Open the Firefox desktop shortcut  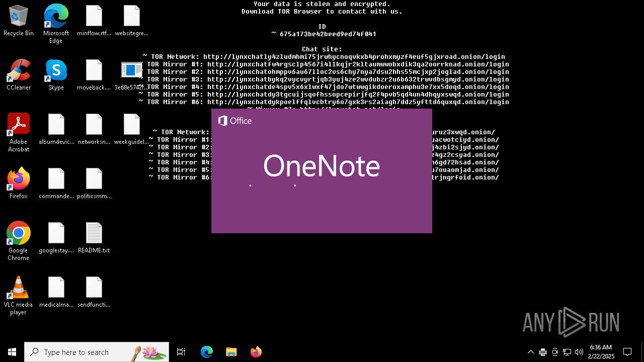point(19,184)
